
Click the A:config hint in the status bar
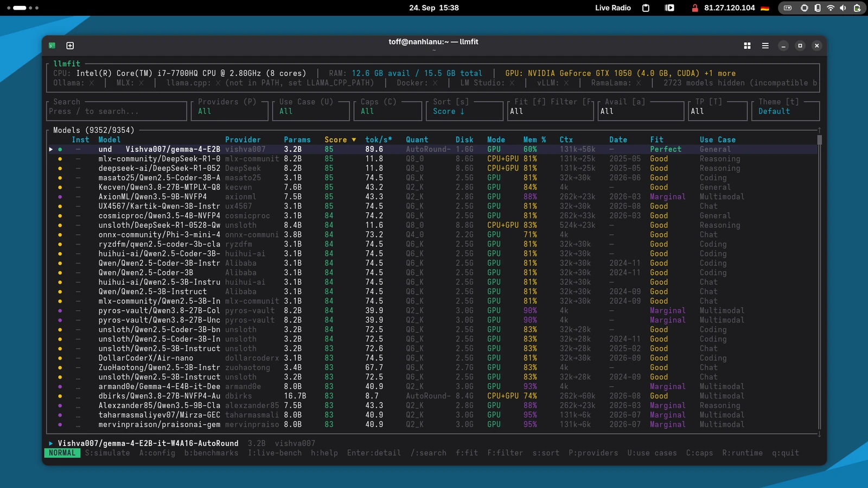coord(157,453)
